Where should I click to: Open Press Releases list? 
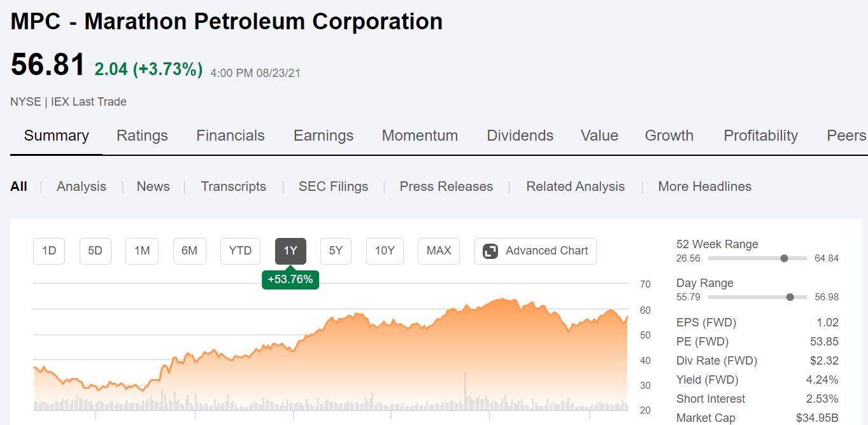(446, 186)
